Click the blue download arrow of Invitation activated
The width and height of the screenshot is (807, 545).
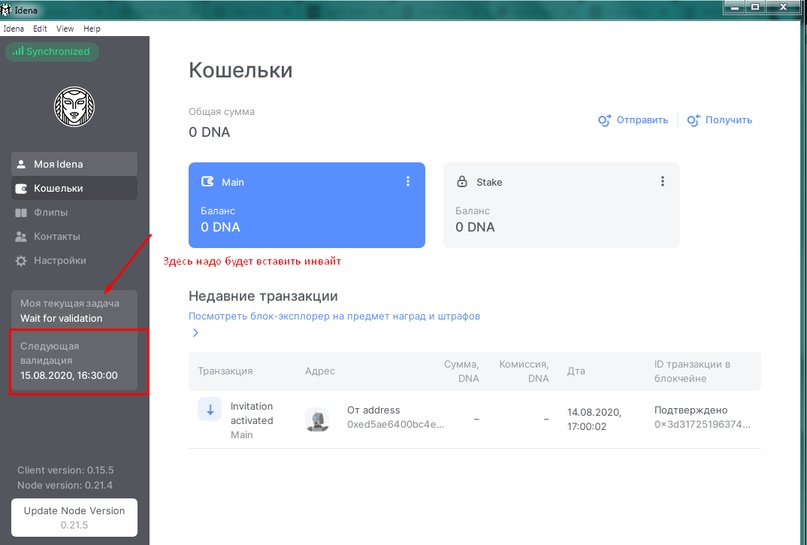tap(210, 410)
